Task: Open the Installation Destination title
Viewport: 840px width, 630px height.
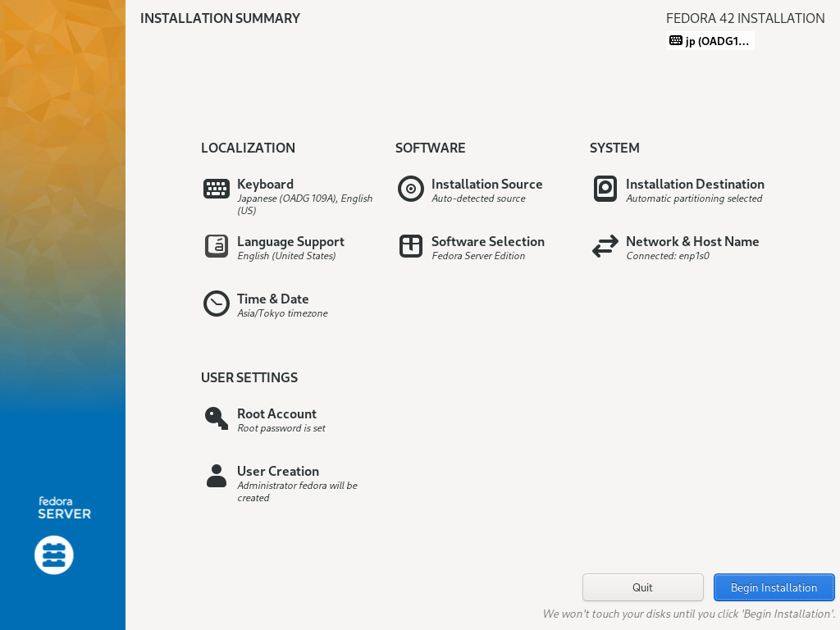Action: 695,185
